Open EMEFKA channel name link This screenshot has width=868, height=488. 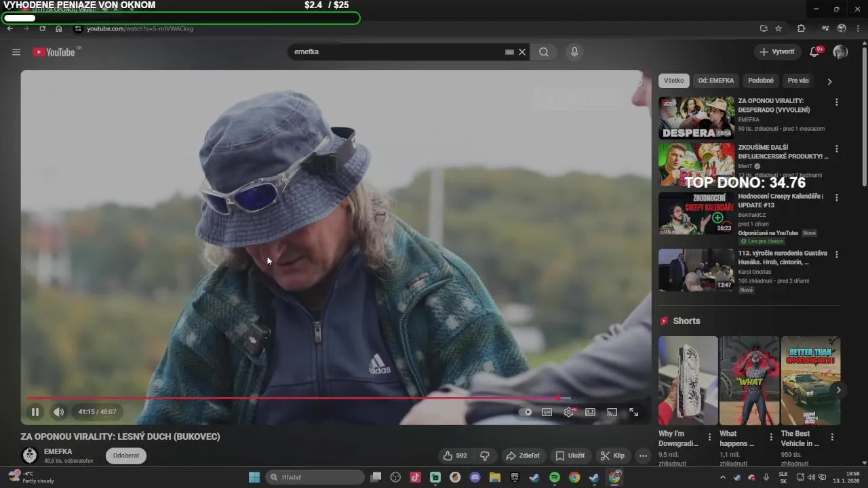tap(58, 451)
